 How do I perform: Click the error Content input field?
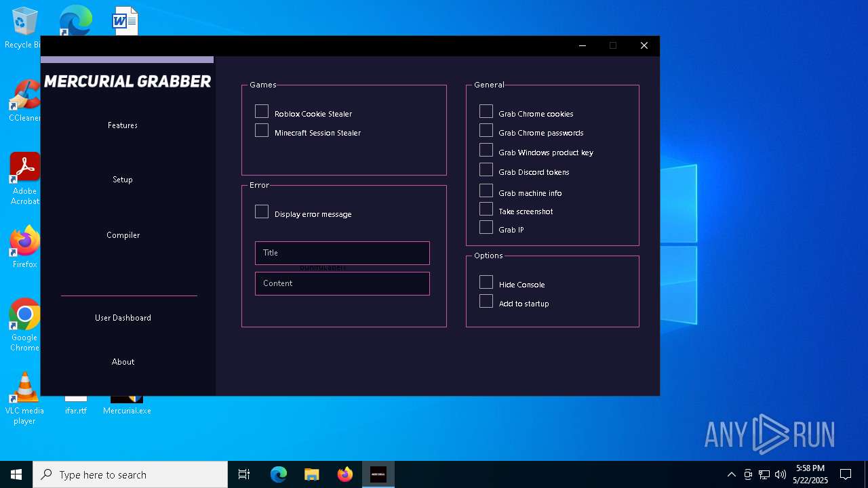342,283
